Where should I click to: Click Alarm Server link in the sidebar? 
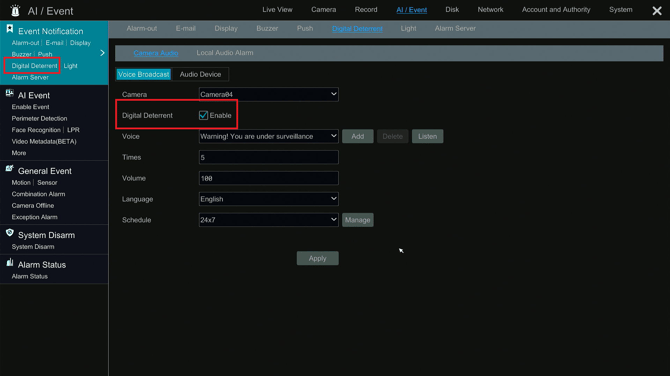pyautogui.click(x=30, y=77)
